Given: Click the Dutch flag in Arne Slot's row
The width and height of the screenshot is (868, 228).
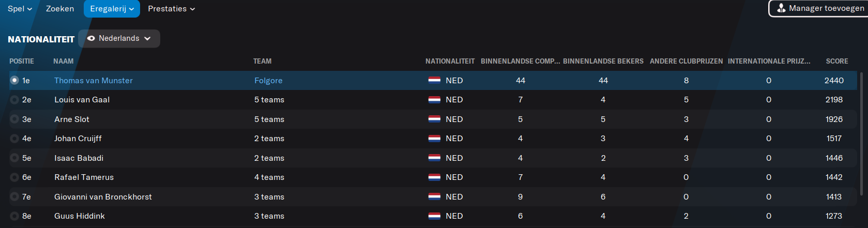Looking at the screenshot, I should pos(434,119).
